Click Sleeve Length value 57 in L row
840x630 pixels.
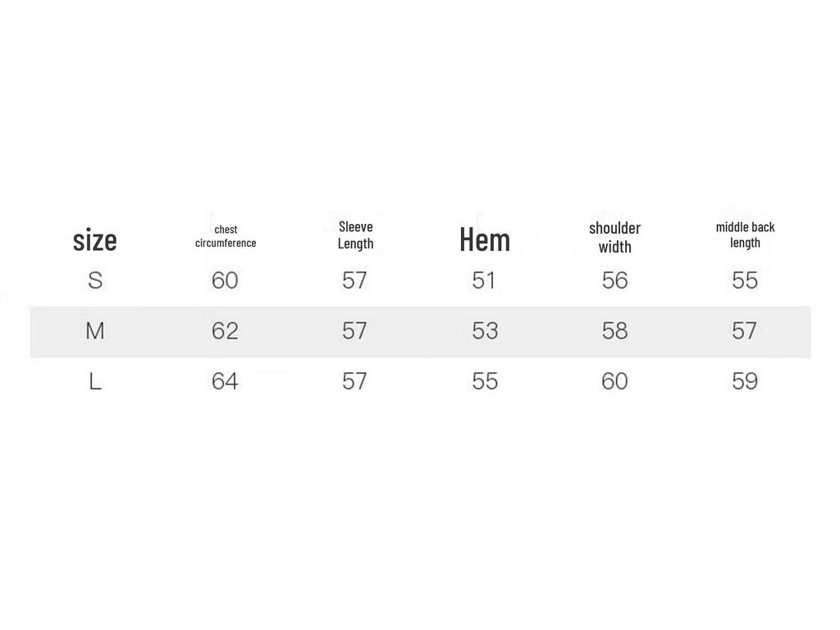354,381
